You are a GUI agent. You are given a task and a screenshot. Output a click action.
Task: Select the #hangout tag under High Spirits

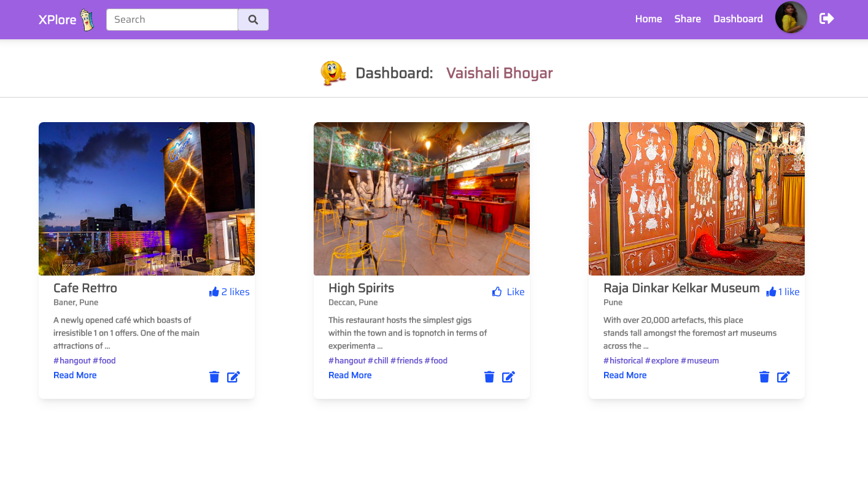(346, 360)
